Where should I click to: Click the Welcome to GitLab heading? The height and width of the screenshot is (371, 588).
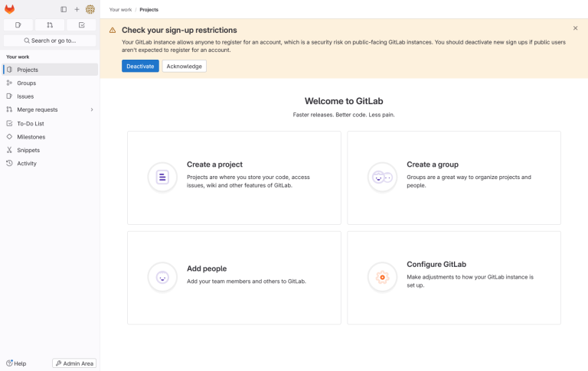pos(344,101)
